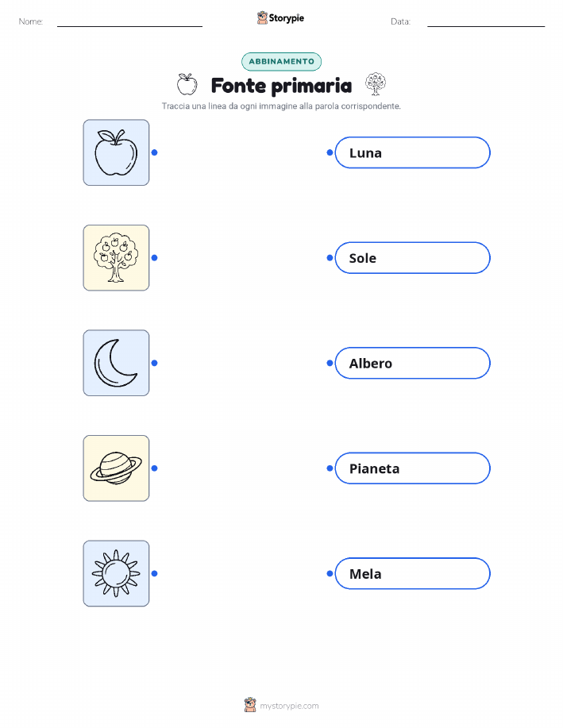563x728 pixels.
Task: Click the blue dot beside the apple image
Action: pyautogui.click(x=155, y=152)
